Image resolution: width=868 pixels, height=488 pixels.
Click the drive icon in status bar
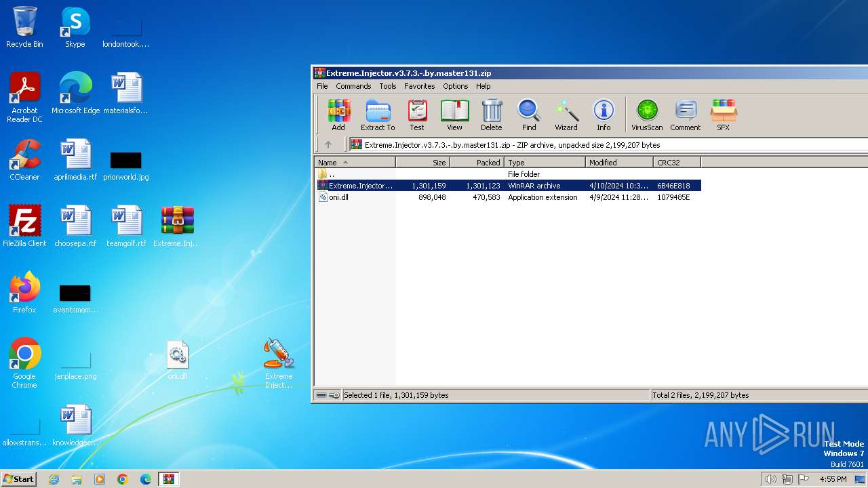(321, 395)
